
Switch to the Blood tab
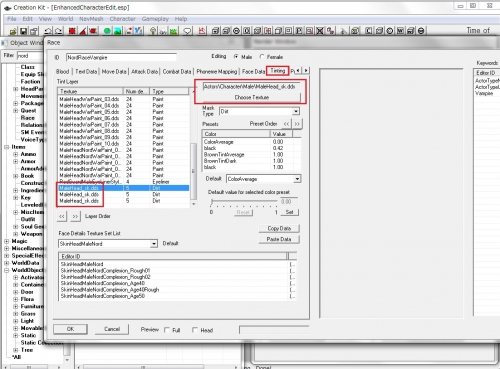point(63,72)
